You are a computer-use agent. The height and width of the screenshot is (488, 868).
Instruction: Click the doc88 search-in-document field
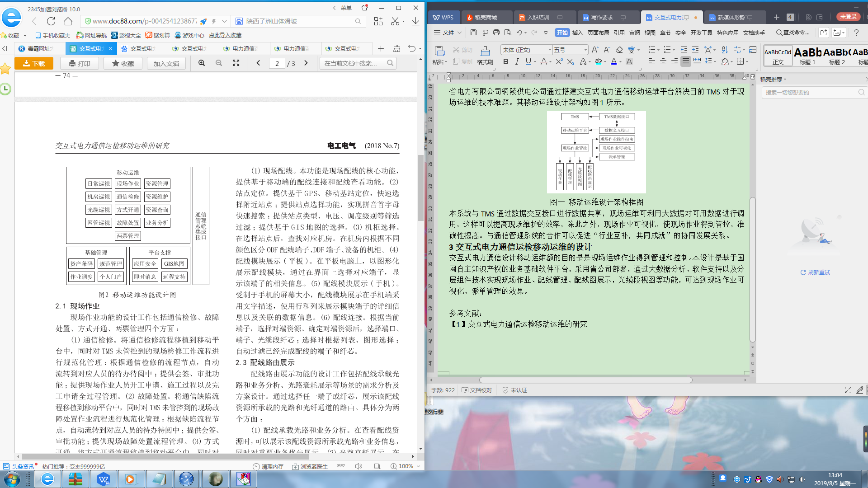(358, 63)
